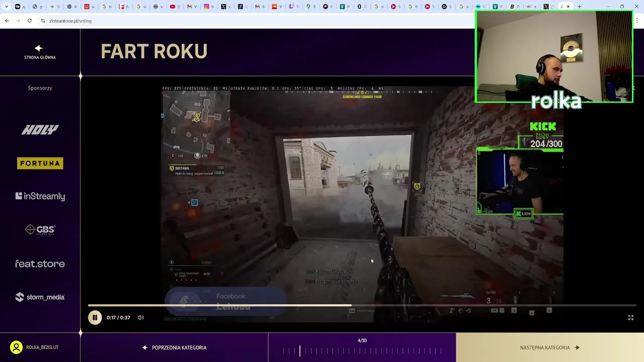The height and width of the screenshot is (362, 644).
Task: Go to Poprzednia Kategoria
Action: pos(174,347)
